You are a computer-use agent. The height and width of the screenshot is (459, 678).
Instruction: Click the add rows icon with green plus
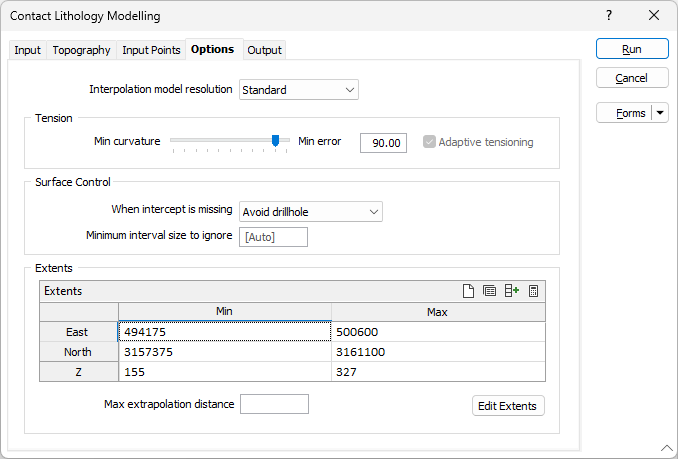512,291
